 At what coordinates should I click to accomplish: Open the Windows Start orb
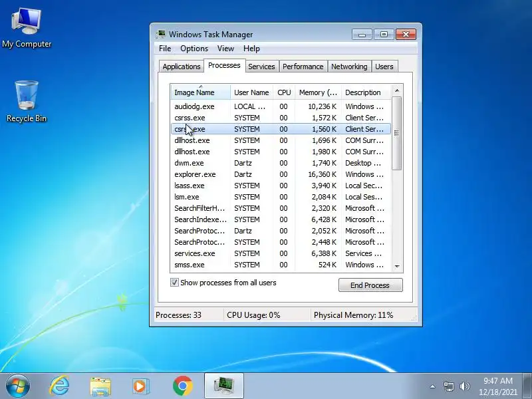click(x=18, y=386)
